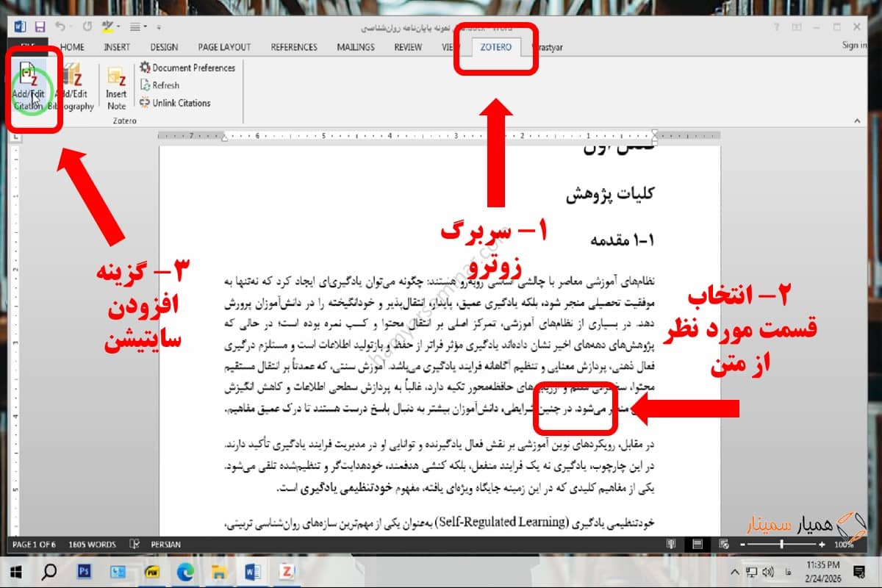Insert a Zotero note

coord(116,87)
